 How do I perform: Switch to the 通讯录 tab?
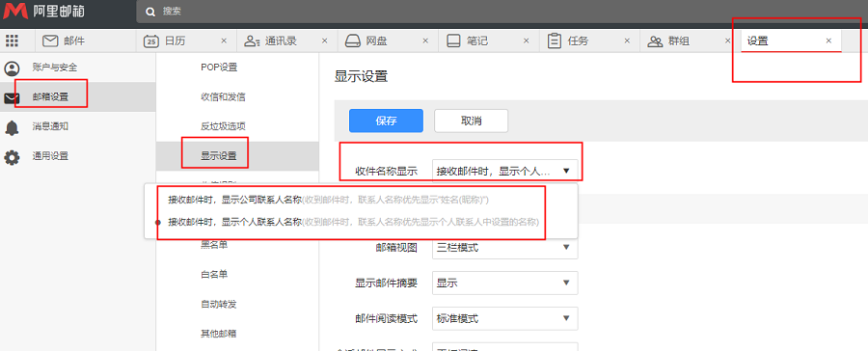click(x=287, y=40)
